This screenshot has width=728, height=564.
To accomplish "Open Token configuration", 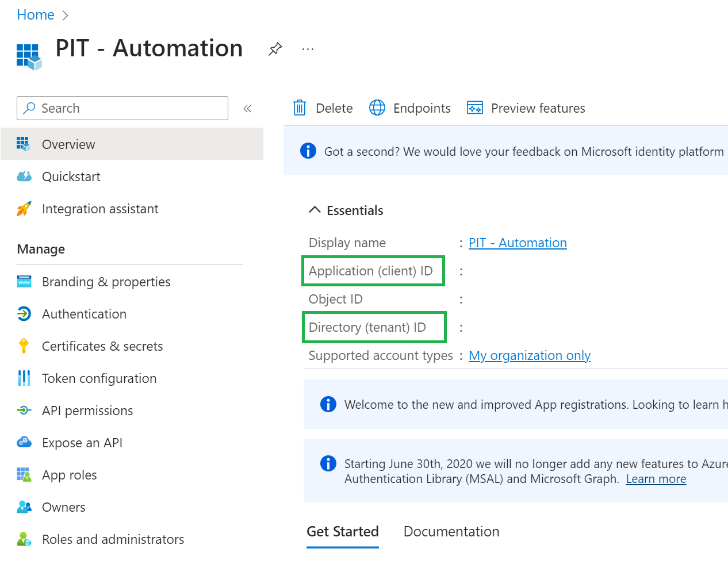I will (99, 378).
